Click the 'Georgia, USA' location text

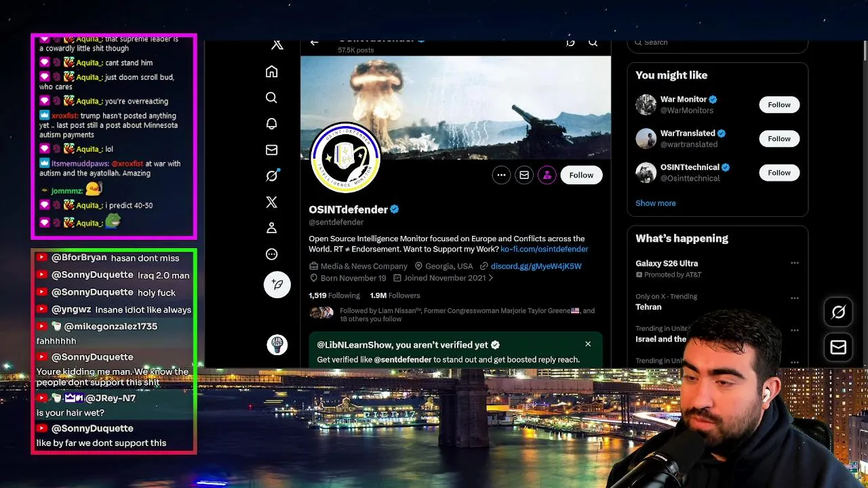point(449,266)
